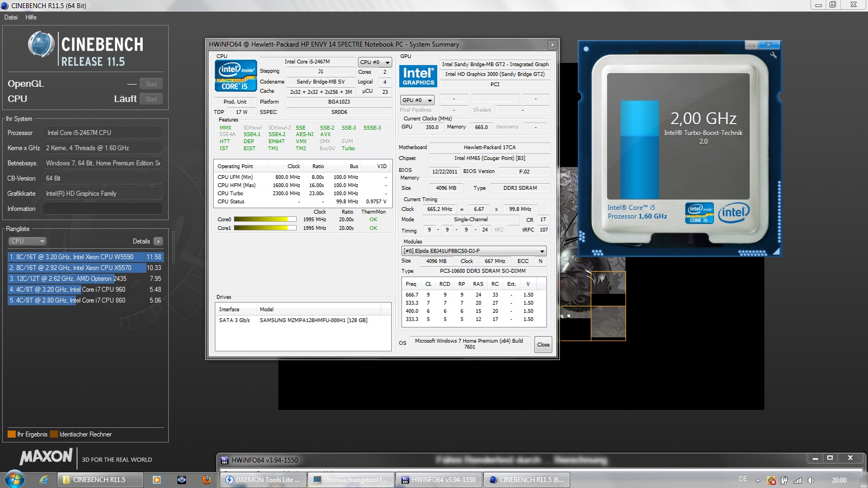Switch to Überwachungstool taskbar button
The height and width of the screenshot is (488, 868).
(351, 480)
